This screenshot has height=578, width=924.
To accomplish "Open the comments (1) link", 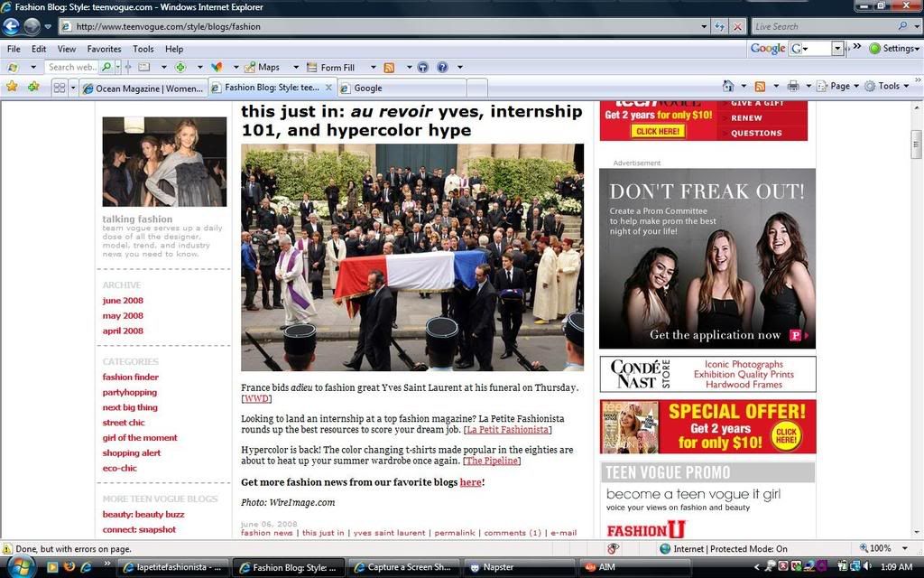I will click(513, 533).
